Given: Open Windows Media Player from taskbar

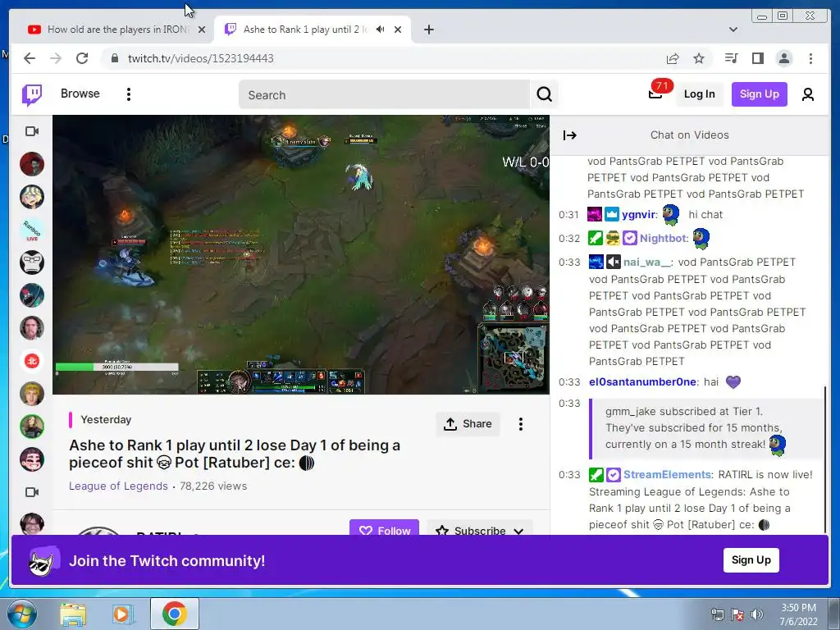Looking at the screenshot, I should click(121, 614).
